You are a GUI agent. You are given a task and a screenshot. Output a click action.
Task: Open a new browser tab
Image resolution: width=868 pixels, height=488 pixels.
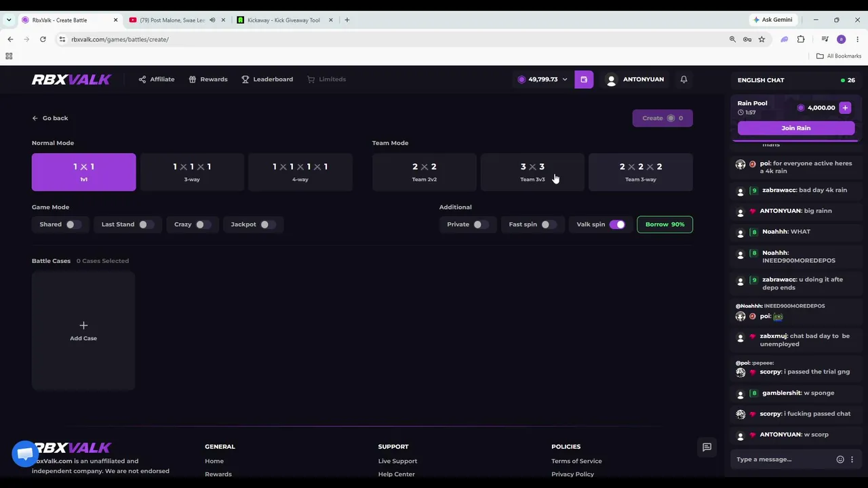tap(347, 20)
